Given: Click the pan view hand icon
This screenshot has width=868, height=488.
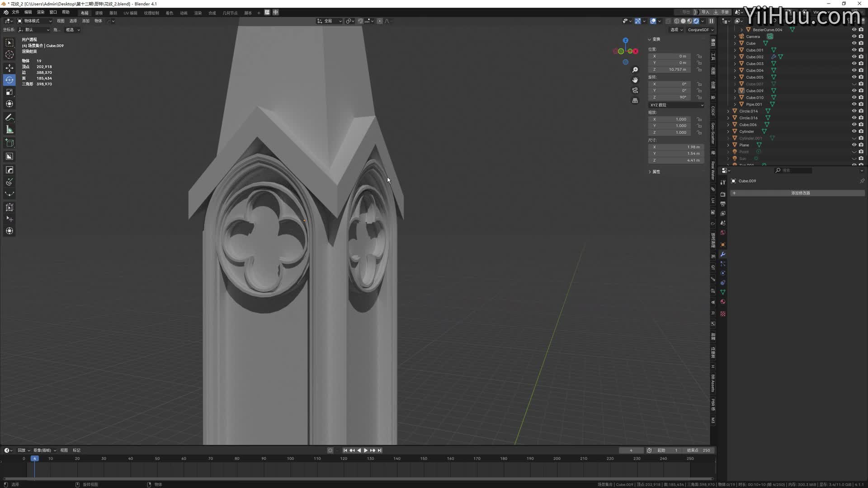Looking at the screenshot, I should pyautogui.click(x=635, y=80).
